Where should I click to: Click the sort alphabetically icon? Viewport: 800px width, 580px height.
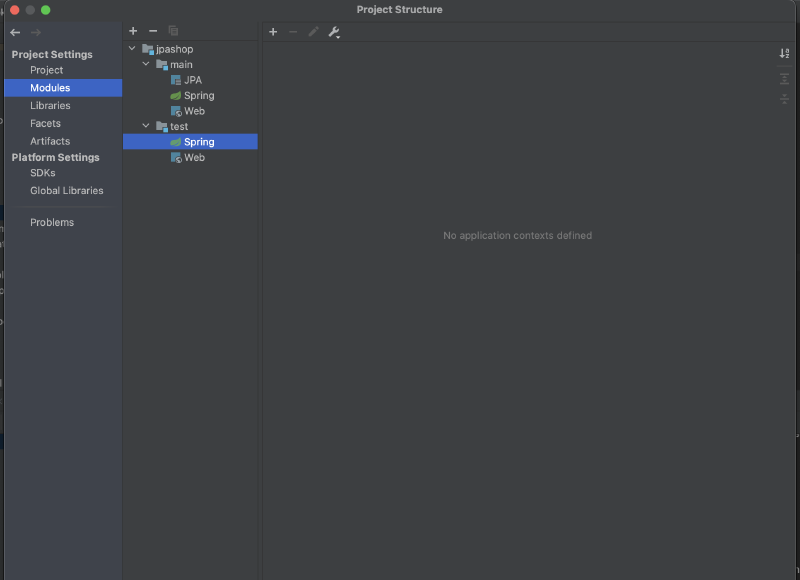click(x=784, y=53)
